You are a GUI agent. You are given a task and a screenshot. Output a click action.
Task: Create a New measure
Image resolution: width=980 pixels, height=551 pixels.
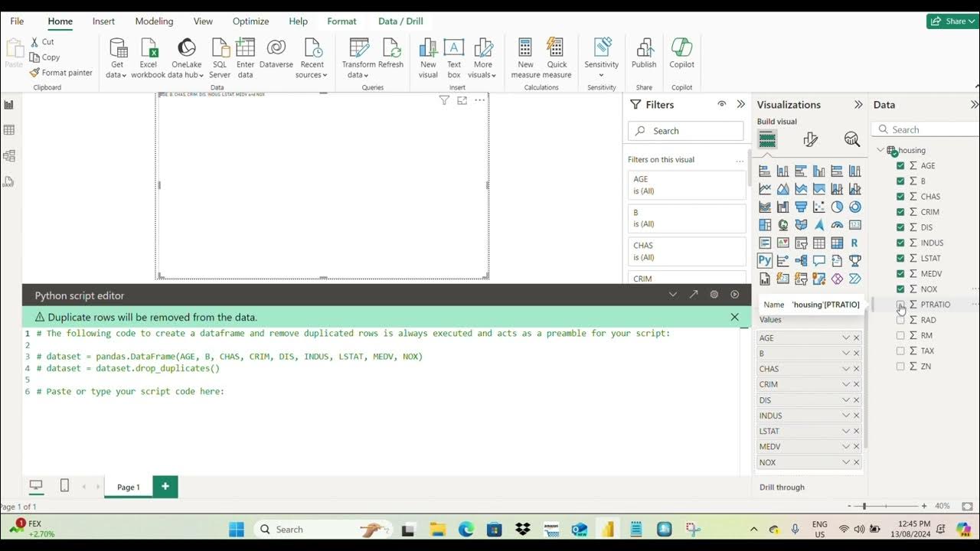pyautogui.click(x=525, y=58)
